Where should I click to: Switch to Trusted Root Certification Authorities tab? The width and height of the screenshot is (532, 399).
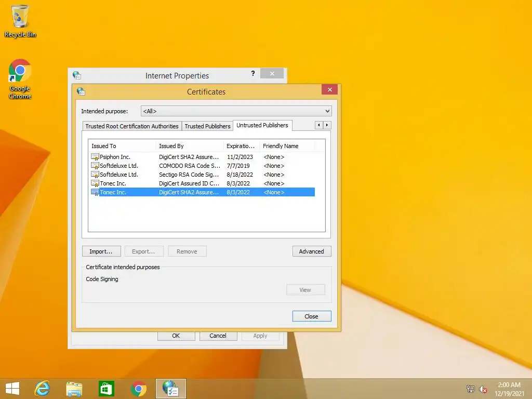(132, 126)
